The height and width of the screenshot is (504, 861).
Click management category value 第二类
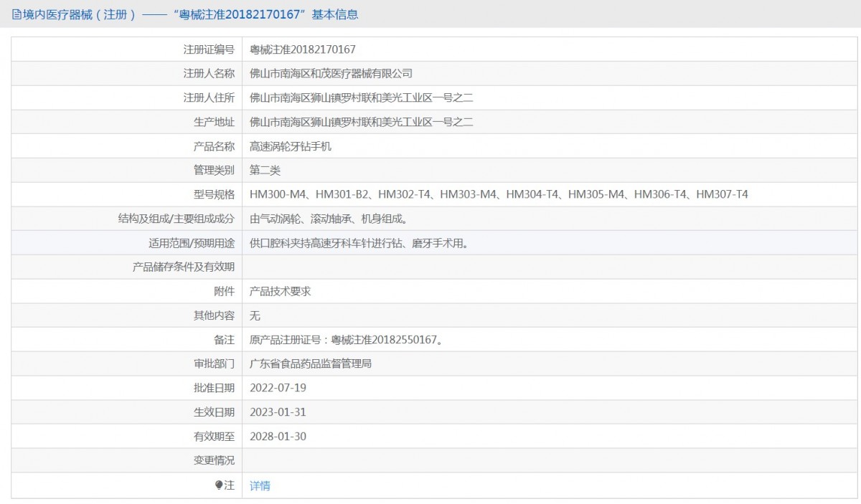click(x=265, y=170)
